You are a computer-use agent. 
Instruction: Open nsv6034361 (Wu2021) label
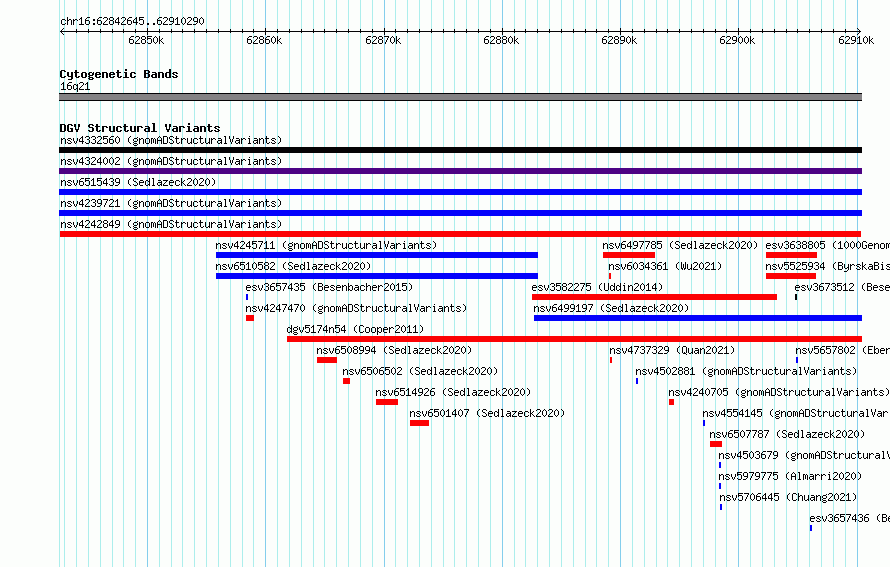[x=665, y=266]
